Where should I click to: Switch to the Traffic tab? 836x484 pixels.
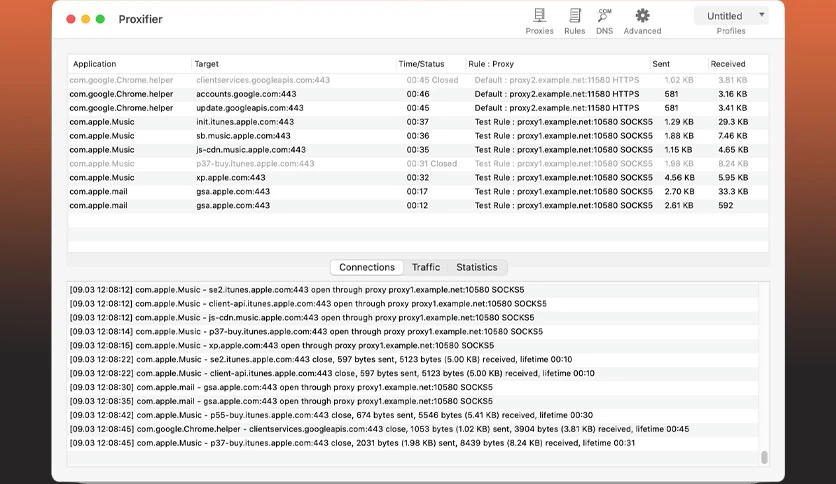pyautogui.click(x=425, y=267)
